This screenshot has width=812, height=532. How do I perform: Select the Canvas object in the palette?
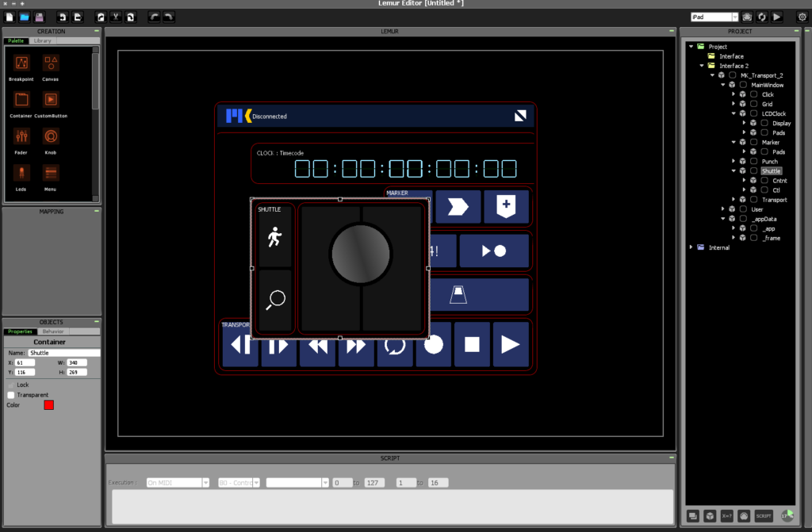(50, 68)
